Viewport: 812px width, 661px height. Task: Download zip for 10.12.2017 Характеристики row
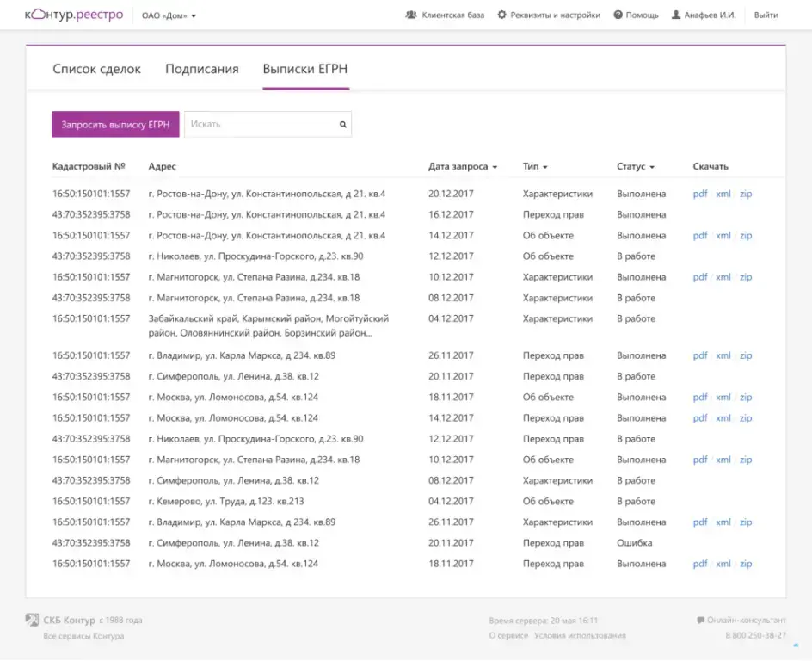pos(746,277)
